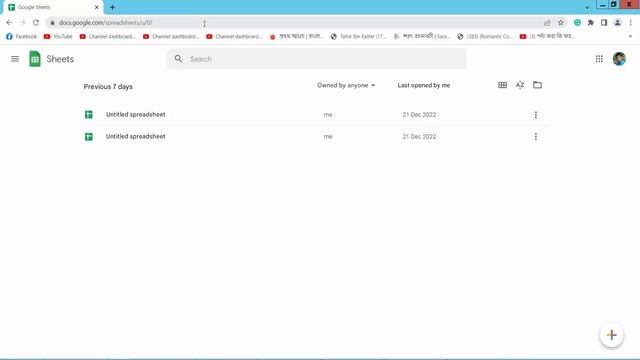Image resolution: width=640 pixels, height=360 pixels.
Task: Open the Google apps grid
Action: [599, 59]
